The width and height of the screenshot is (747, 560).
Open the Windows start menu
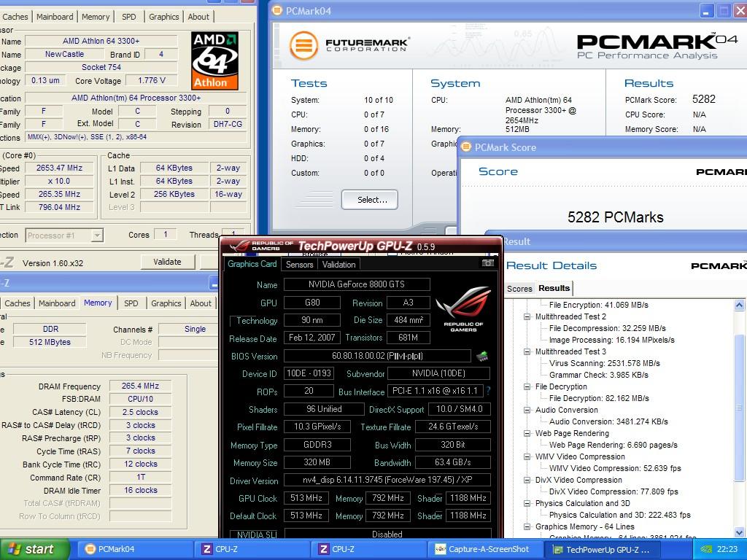(x=34, y=549)
